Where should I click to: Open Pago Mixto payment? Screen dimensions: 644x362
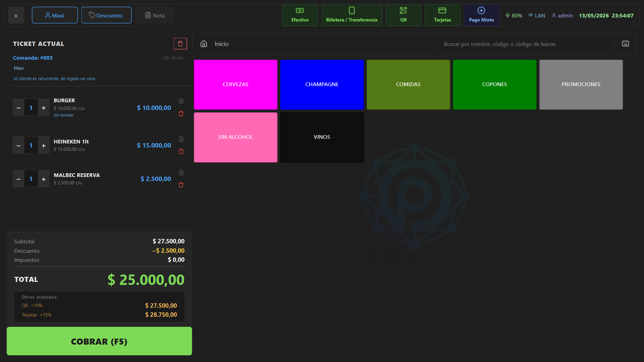pos(481,15)
